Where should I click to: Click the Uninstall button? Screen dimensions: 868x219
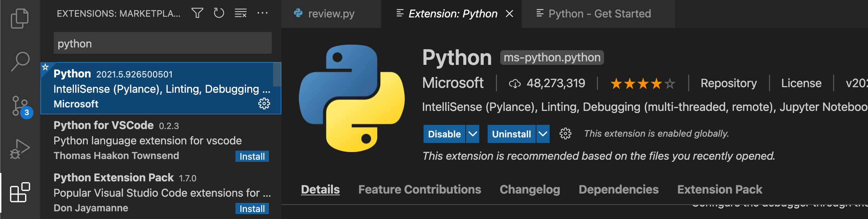511,134
